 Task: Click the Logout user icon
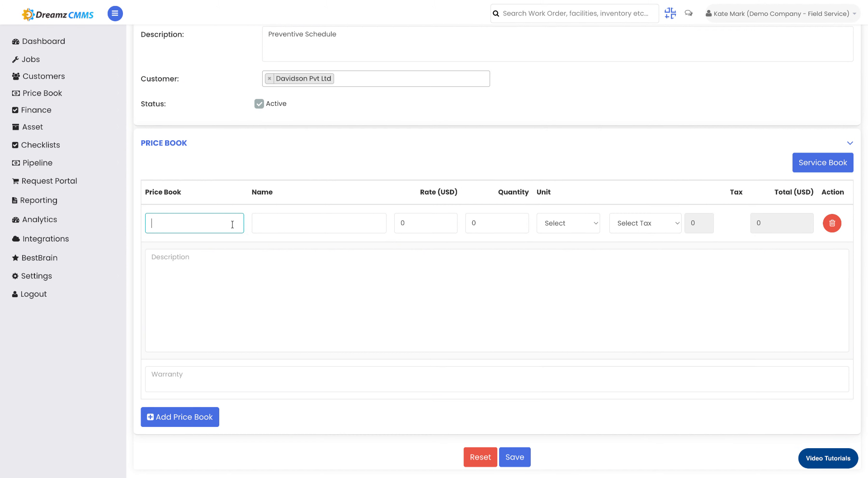15,294
